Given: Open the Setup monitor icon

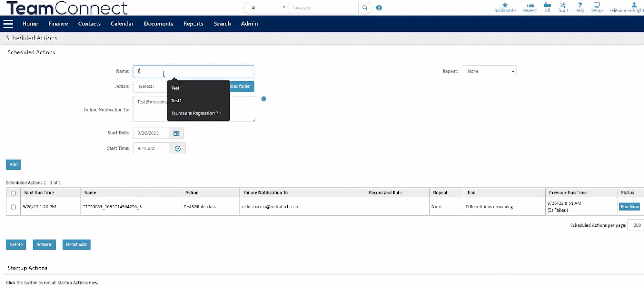Looking at the screenshot, I should (x=597, y=5).
